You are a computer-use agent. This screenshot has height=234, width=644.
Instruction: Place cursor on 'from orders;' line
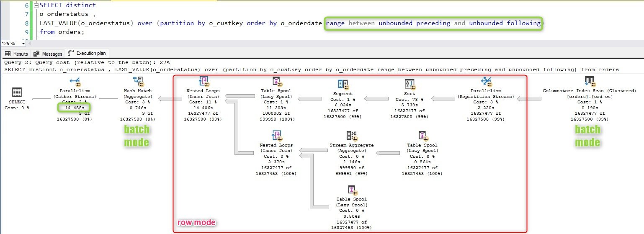pos(62,32)
